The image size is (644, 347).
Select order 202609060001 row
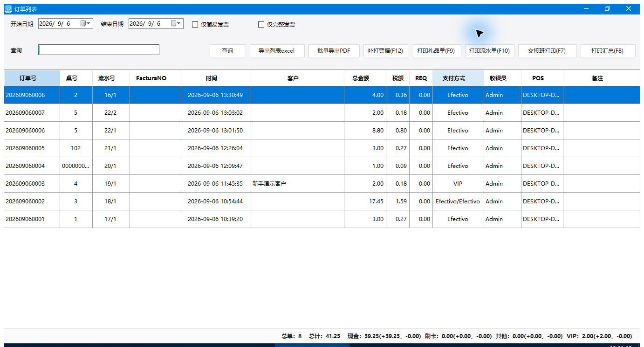[322, 219]
